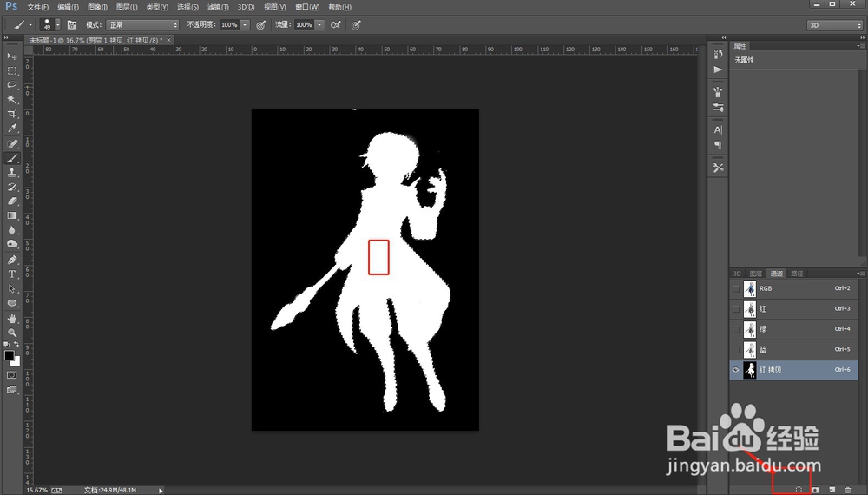
Task: Select the Healing Brush tool
Action: 11,144
